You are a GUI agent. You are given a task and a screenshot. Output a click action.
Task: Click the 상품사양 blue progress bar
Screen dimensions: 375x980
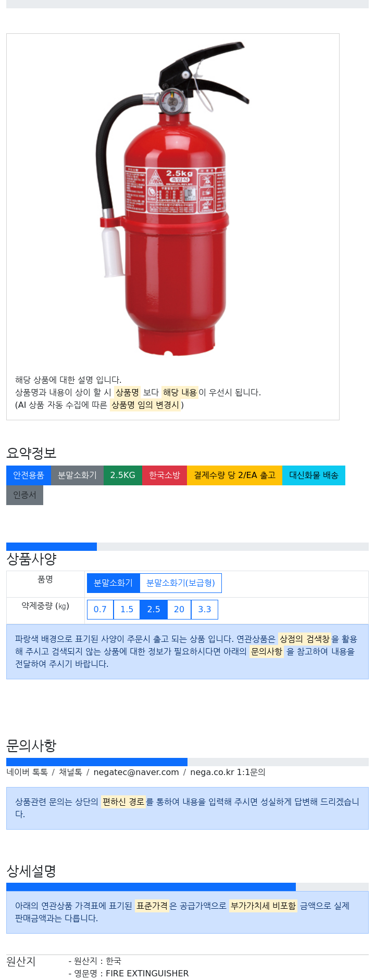point(52,547)
